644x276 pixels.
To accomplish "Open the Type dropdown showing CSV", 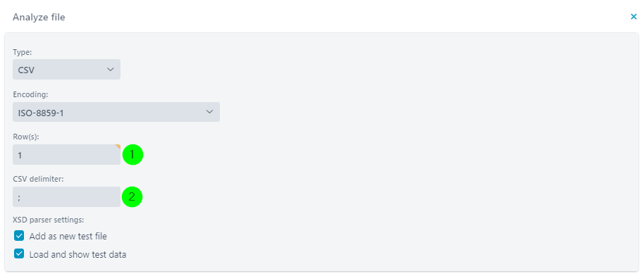I will tap(66, 70).
